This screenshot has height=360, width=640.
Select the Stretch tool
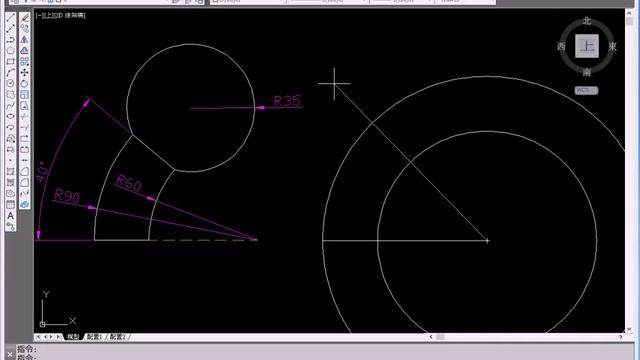[24, 105]
